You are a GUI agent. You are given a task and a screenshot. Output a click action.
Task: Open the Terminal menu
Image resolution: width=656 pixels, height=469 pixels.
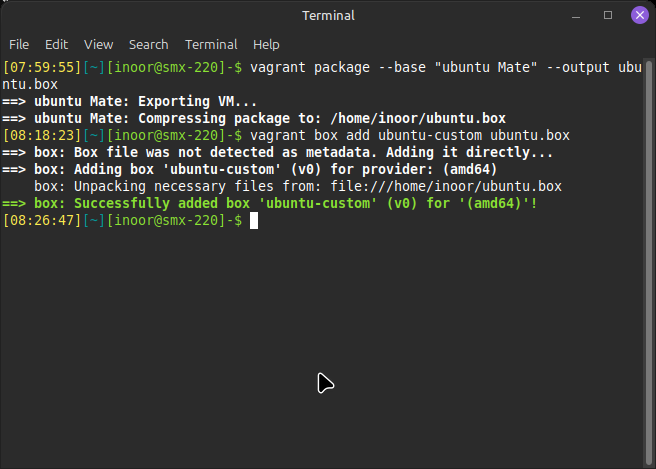coord(211,44)
